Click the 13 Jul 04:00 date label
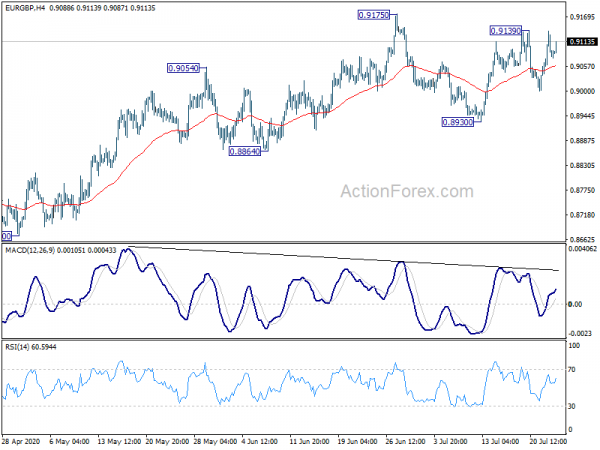The image size is (600, 450). tap(500, 442)
